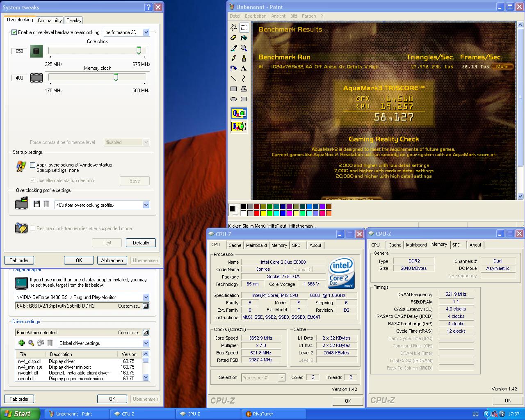This screenshot has height=420, width=525.
Task: Select the Airbrush tool in Paint
Action: (x=234, y=68)
